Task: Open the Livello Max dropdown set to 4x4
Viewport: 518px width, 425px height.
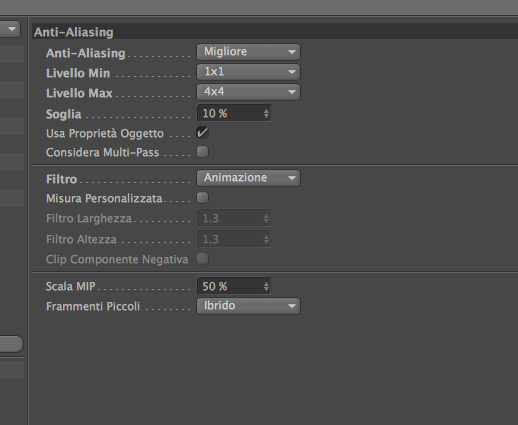Action: (248, 92)
